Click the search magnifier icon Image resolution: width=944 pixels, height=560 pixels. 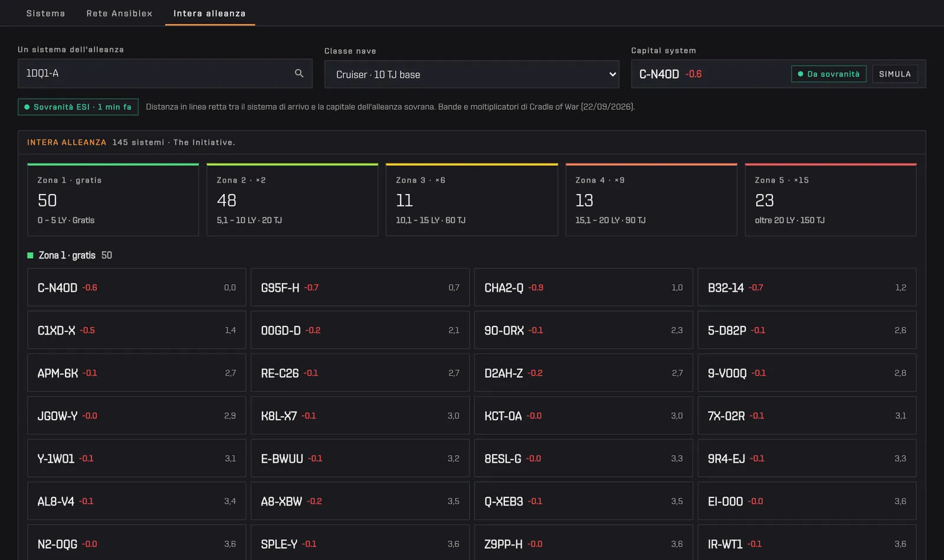299,73
